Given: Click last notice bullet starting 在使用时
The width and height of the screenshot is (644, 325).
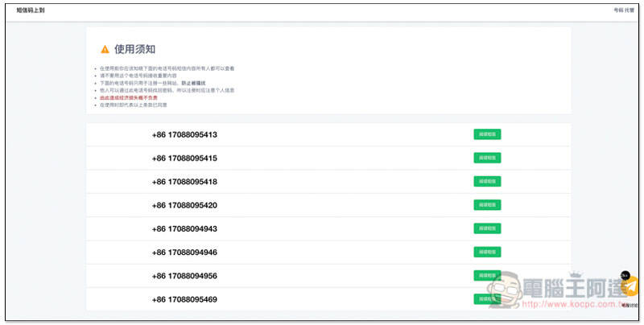Looking at the screenshot, I should point(134,105).
